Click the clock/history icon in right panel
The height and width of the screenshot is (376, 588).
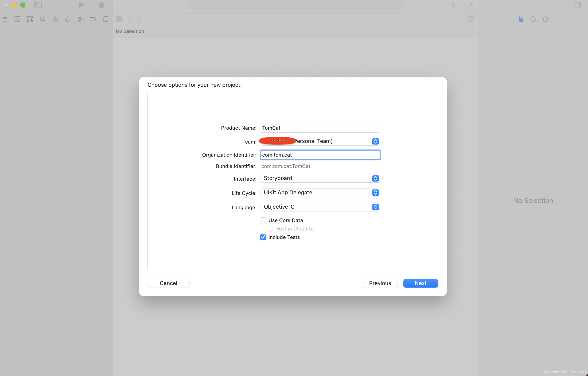click(533, 19)
